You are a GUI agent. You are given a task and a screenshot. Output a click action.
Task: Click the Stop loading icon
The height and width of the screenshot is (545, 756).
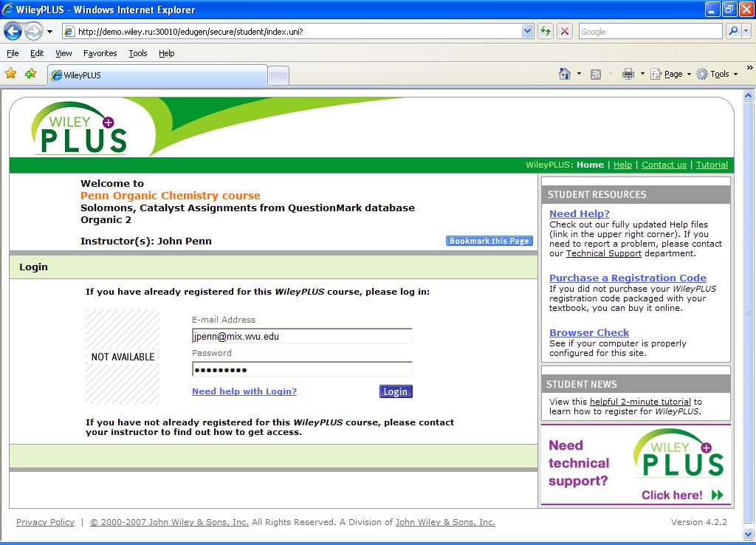tap(564, 32)
